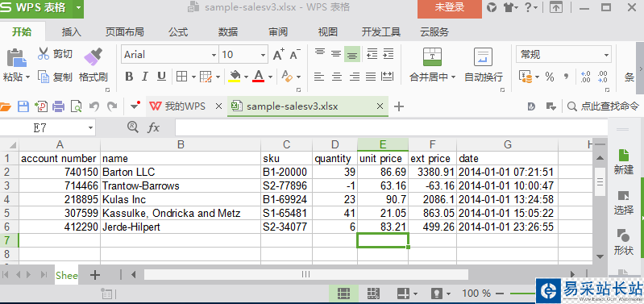Decrease indent icon

click(x=372, y=54)
